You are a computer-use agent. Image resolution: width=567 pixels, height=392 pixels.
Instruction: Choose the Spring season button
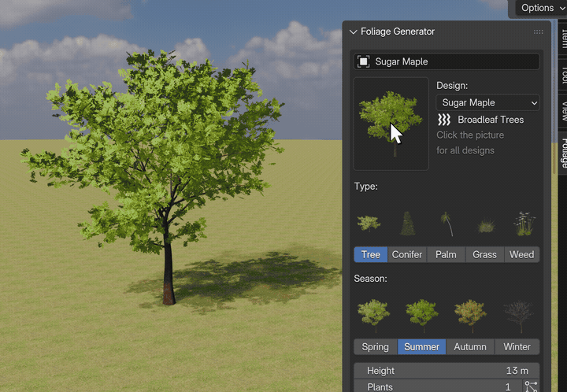pos(376,347)
